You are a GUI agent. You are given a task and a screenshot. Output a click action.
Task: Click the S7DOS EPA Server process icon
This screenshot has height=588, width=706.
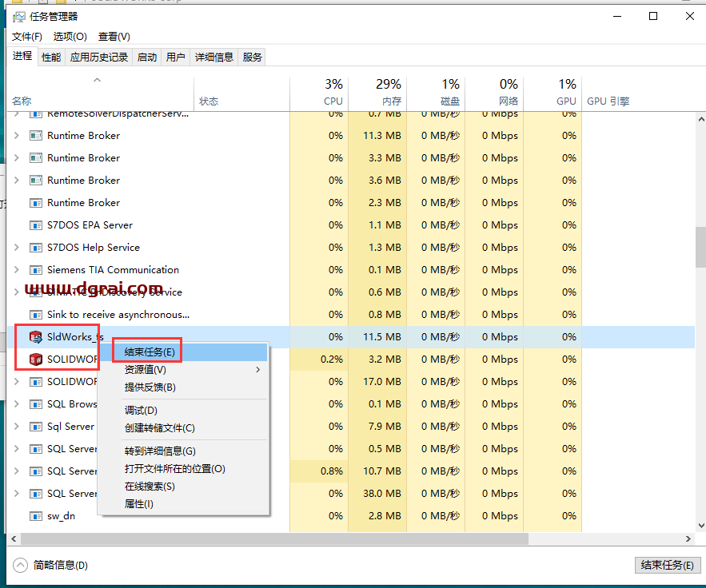35,225
